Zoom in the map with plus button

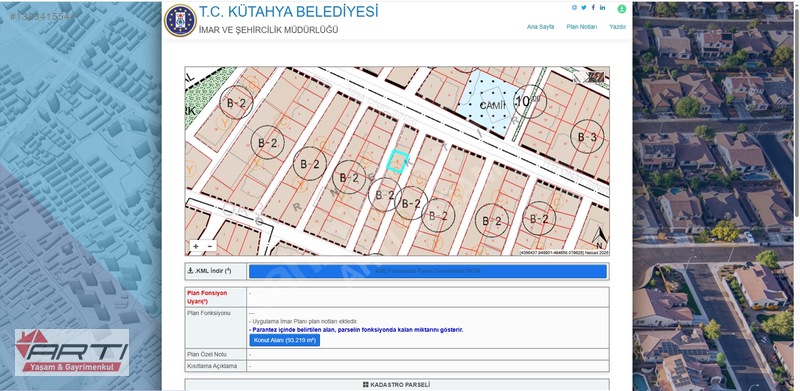pyautogui.click(x=196, y=246)
